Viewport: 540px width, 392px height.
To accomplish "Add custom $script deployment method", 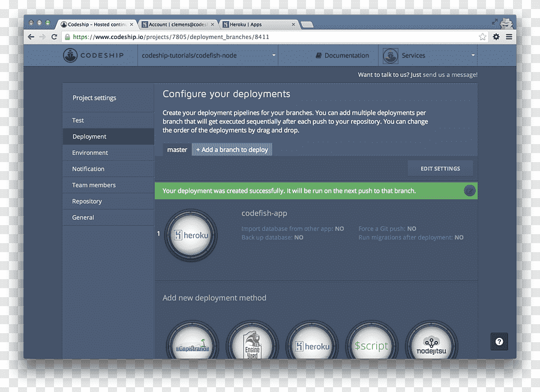I will pyautogui.click(x=371, y=340).
